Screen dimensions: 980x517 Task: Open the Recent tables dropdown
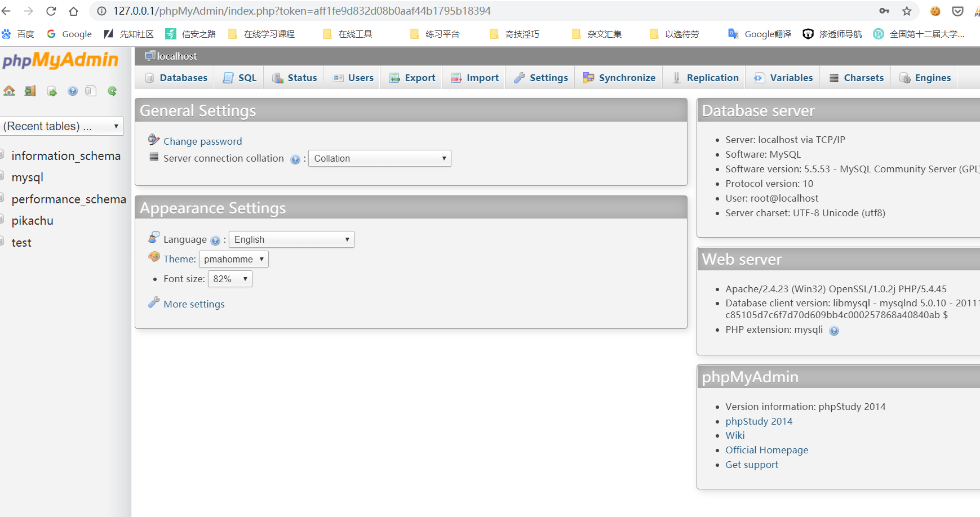(61, 126)
